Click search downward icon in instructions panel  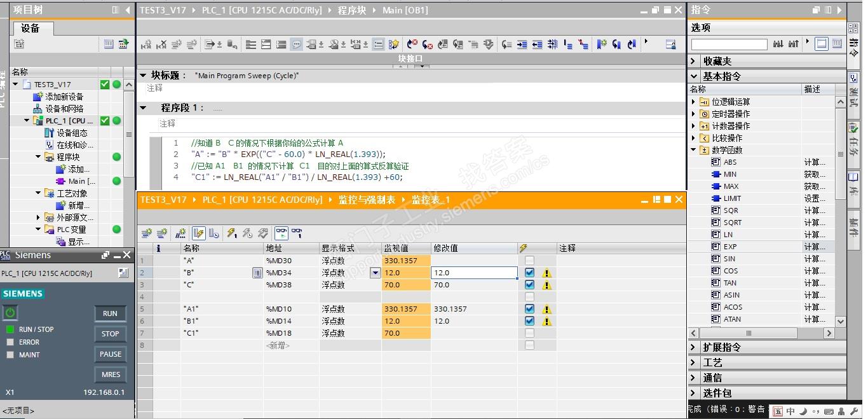tap(778, 44)
